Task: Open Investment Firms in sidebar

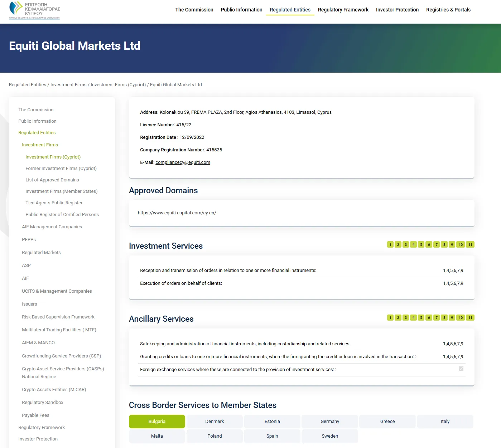Action: point(40,145)
